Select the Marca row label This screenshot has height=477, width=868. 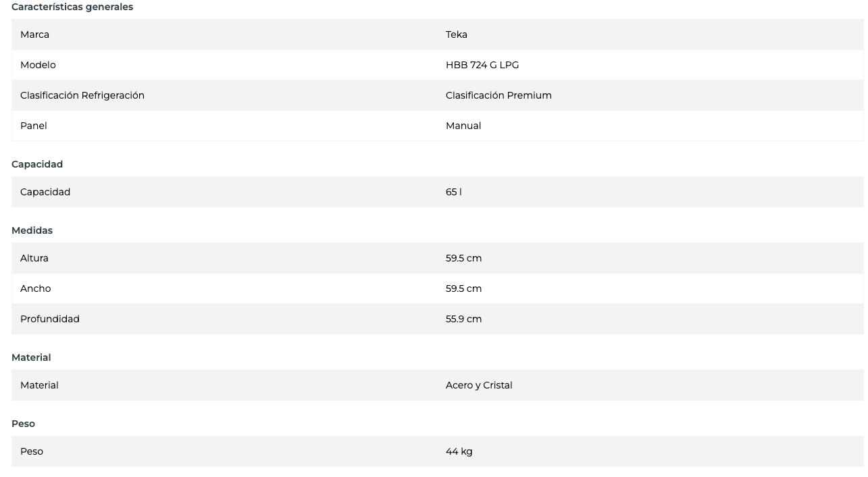(34, 34)
